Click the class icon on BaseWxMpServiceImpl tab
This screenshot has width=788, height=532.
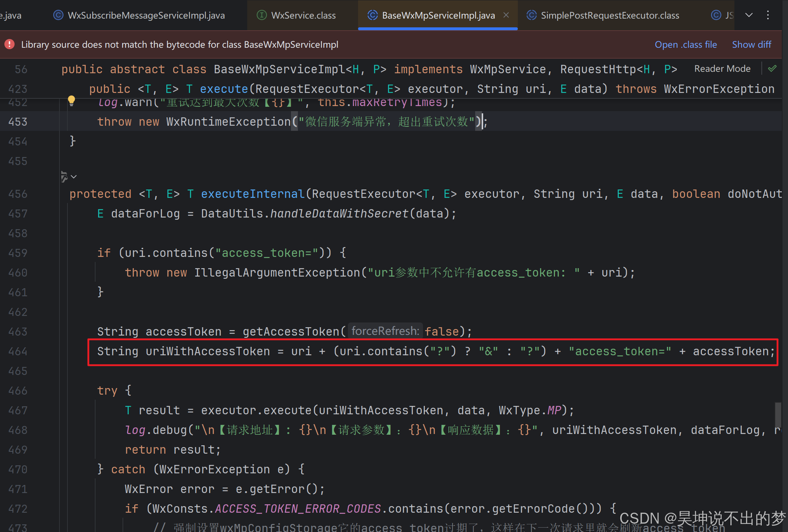372,15
